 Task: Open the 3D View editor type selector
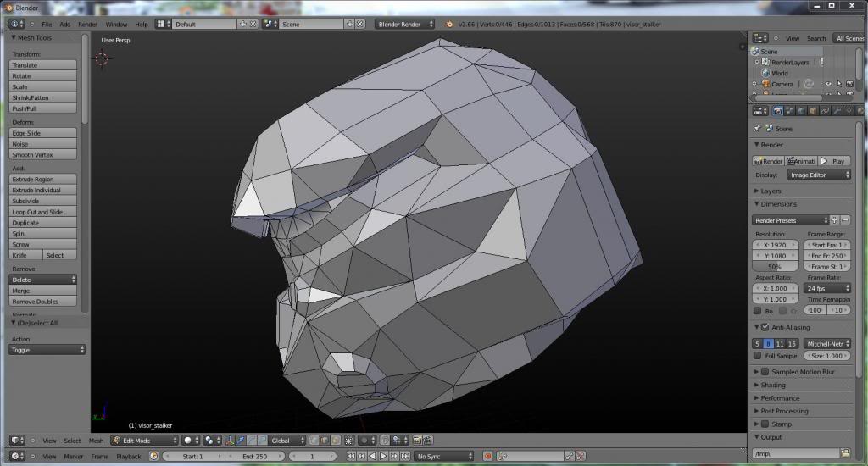pos(17,441)
